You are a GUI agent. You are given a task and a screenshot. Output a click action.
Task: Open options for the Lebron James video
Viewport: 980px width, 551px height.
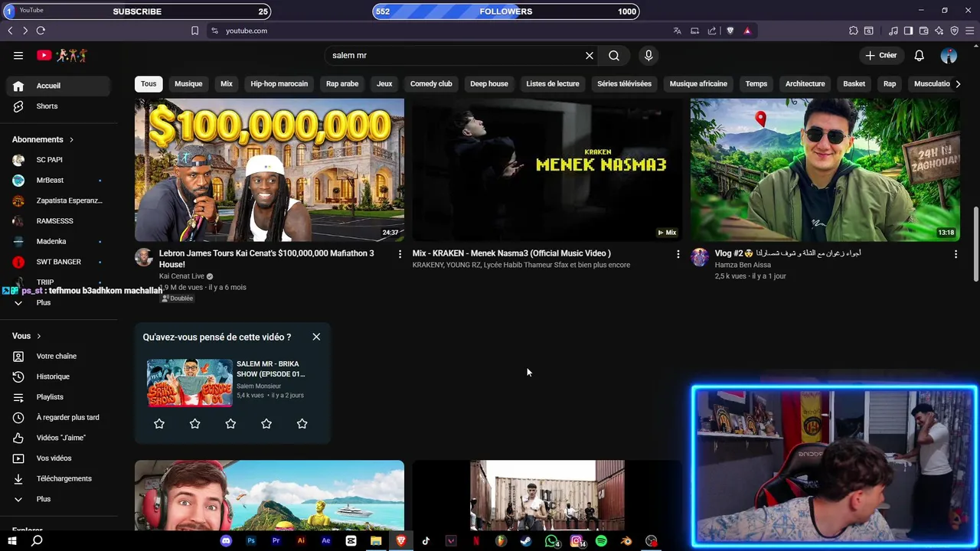[x=400, y=254]
